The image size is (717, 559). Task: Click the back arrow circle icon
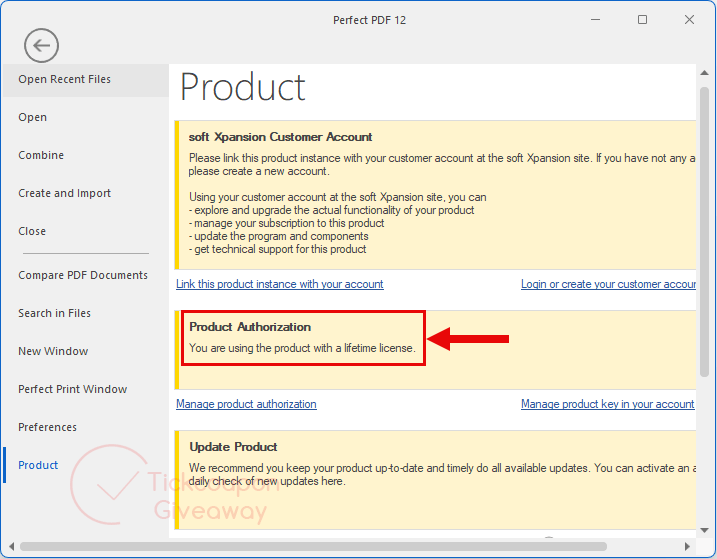41,45
